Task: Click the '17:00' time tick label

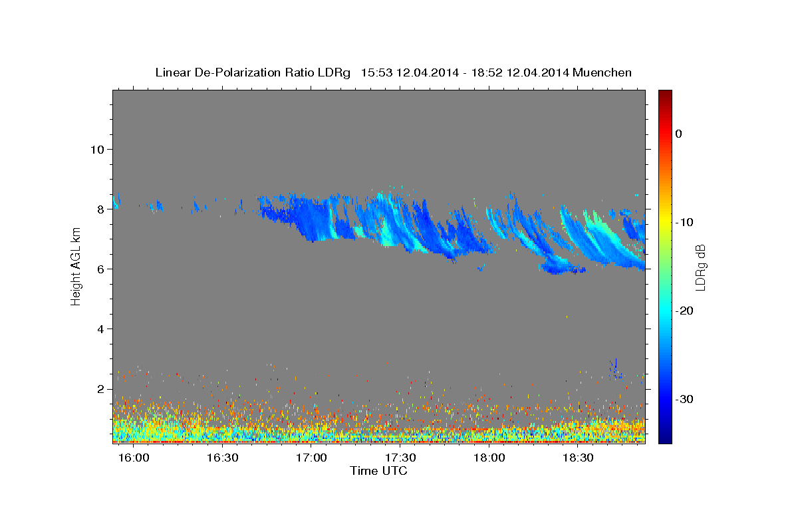Action: [311, 458]
